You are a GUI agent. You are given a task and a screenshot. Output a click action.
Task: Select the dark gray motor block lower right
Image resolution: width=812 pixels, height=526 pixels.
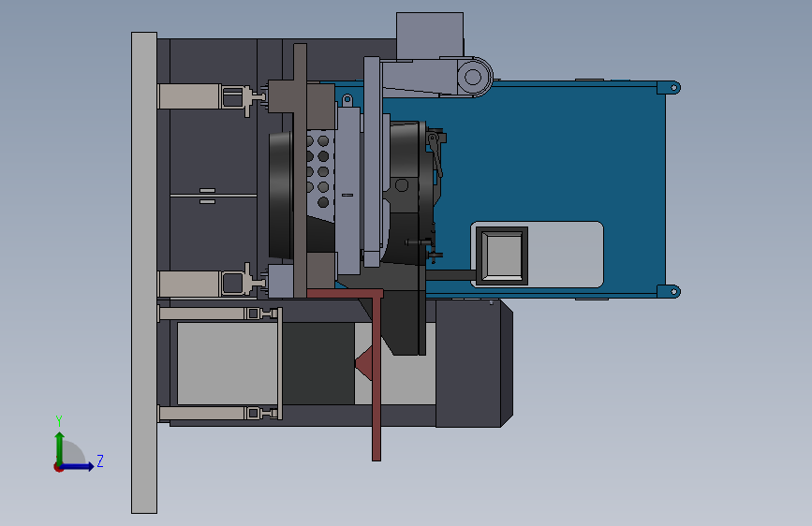474,363
